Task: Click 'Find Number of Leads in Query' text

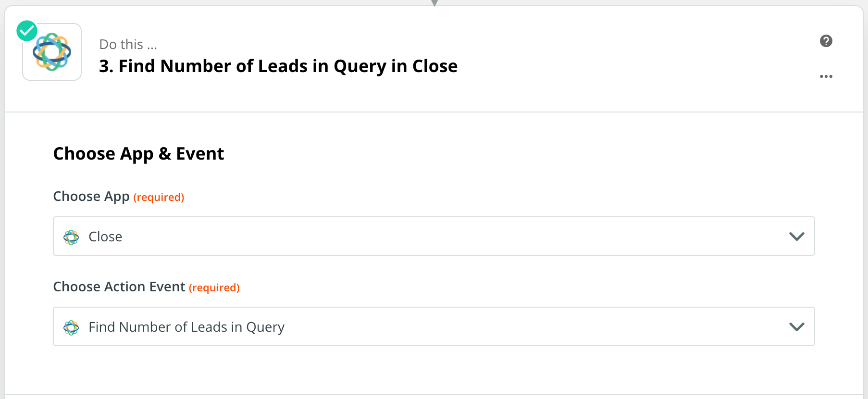Action: pos(186,327)
